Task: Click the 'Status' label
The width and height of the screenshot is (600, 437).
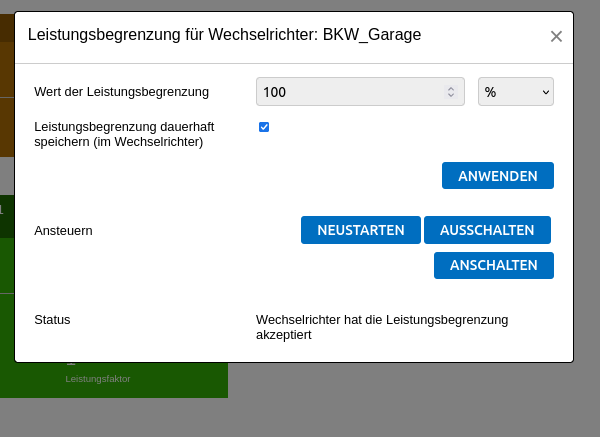Action: pyautogui.click(x=52, y=320)
